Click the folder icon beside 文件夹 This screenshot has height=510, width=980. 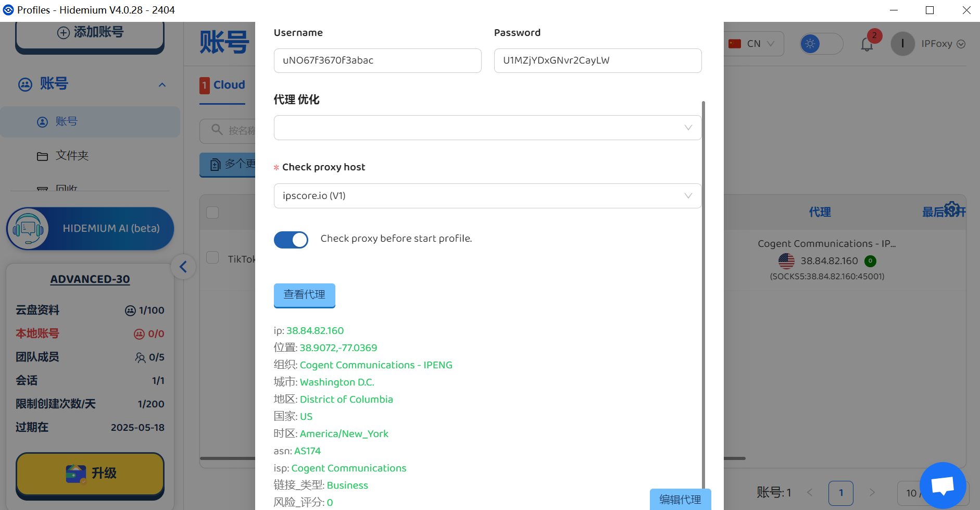[x=42, y=156]
